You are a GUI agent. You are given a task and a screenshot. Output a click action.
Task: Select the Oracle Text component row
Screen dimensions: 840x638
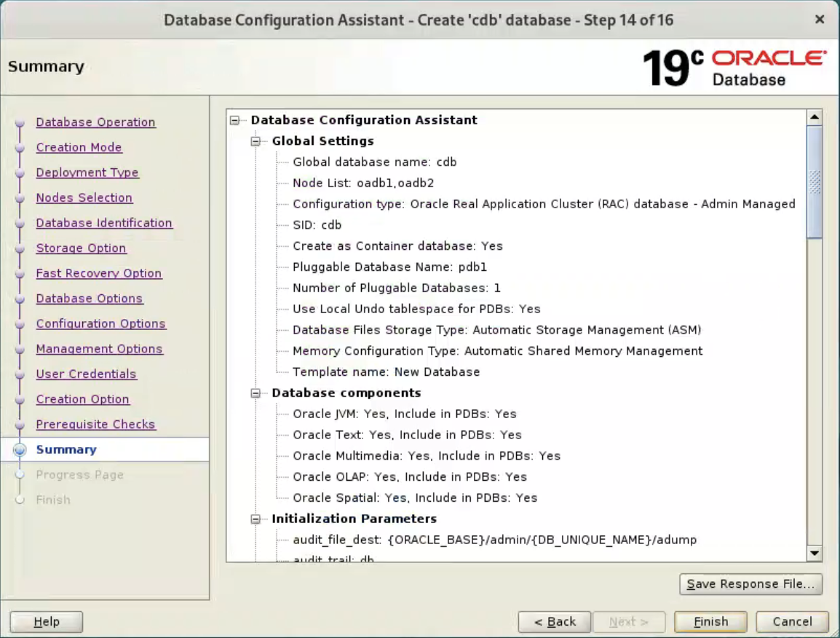[407, 435]
